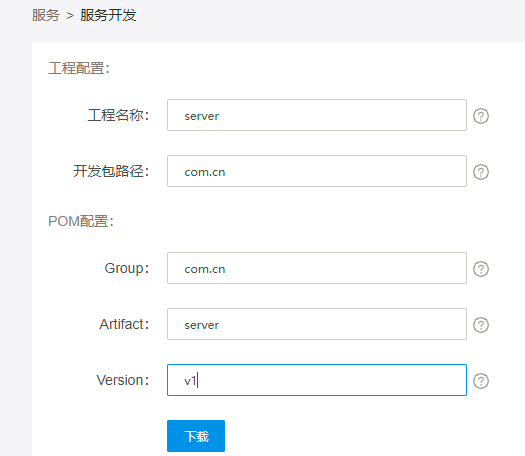
Task: Click the Artifact label text
Action: [124, 324]
